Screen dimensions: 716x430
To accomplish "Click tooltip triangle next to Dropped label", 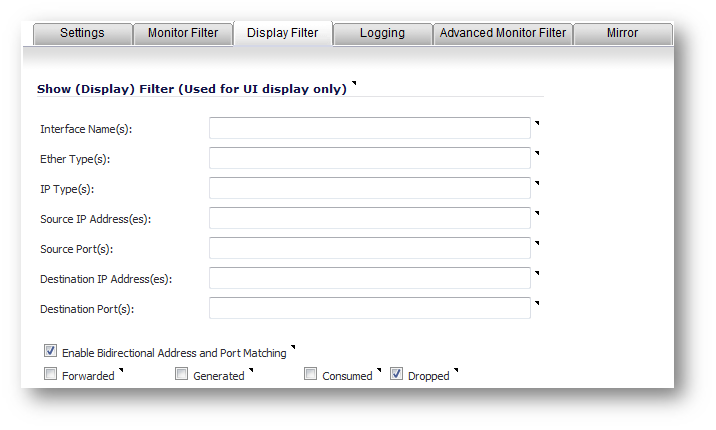I will (x=456, y=370).
